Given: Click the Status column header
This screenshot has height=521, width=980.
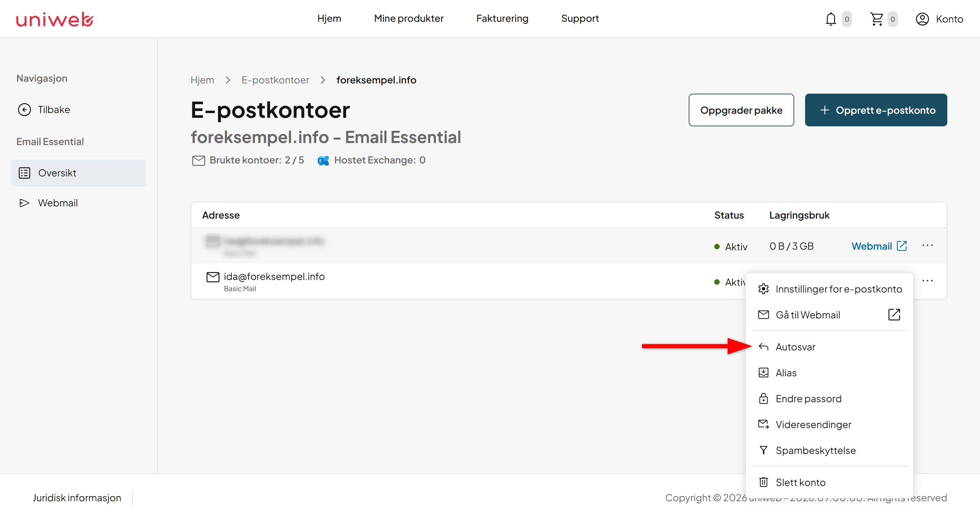Looking at the screenshot, I should 729,215.
